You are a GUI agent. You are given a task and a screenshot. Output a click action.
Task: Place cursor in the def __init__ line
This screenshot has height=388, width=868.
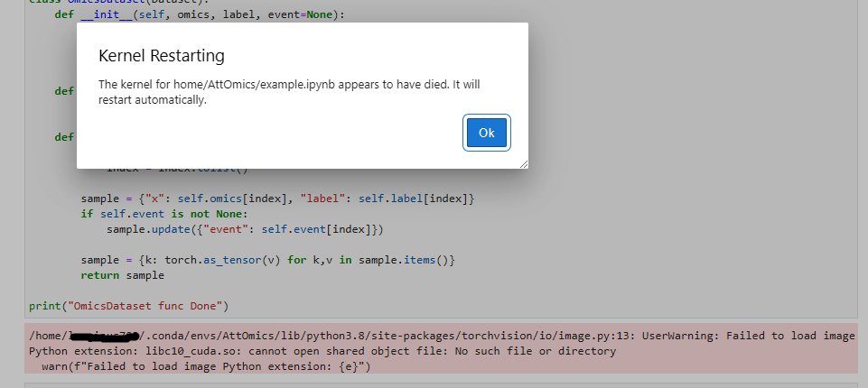pos(200,14)
